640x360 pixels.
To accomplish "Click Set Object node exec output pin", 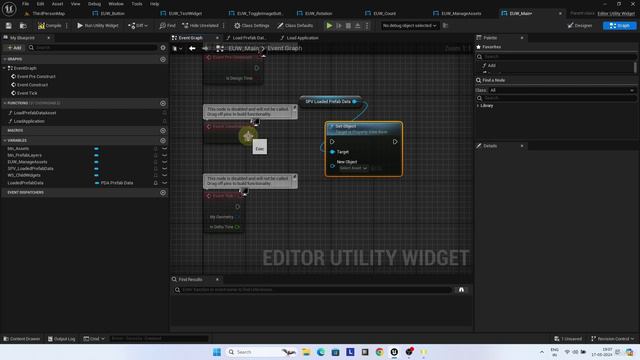I will coord(395,142).
